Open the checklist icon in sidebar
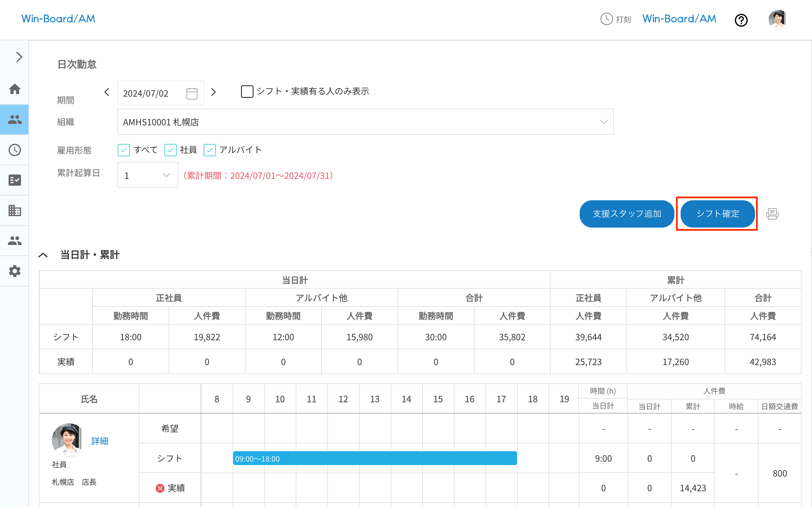 coord(14,180)
